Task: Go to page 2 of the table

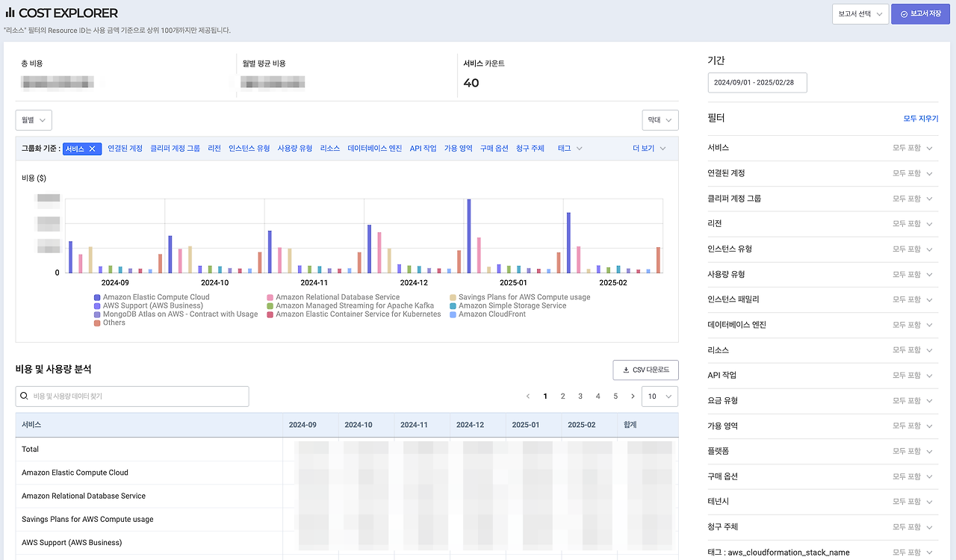Action: click(x=563, y=396)
